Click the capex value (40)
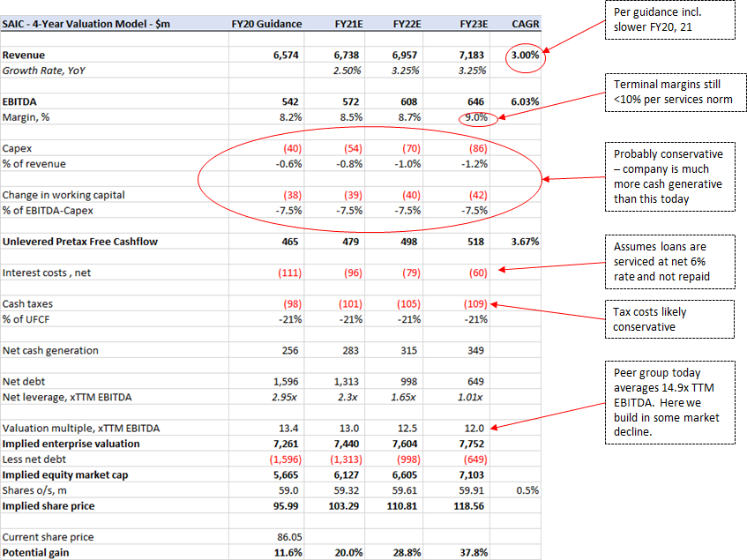The width and height of the screenshot is (747, 560). coord(293,148)
